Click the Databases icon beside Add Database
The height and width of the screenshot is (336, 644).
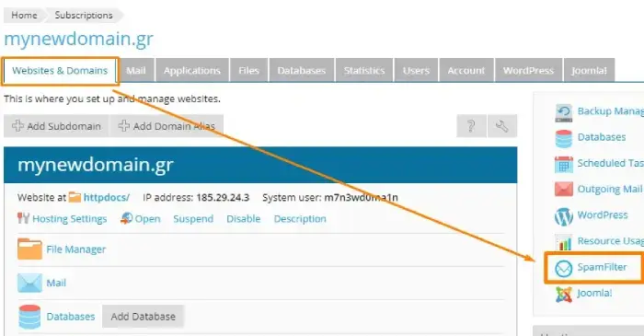29,317
